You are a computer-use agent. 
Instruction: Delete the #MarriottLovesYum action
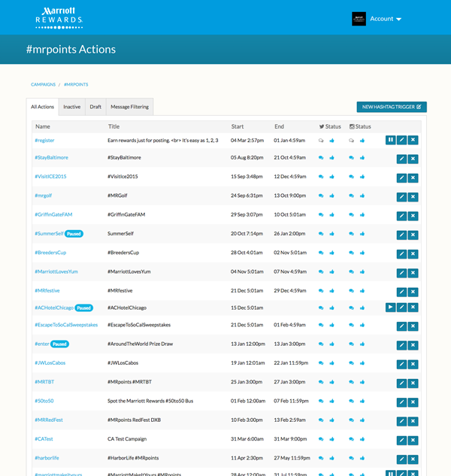[413, 273]
